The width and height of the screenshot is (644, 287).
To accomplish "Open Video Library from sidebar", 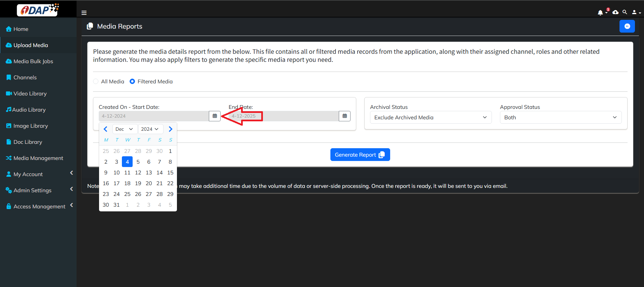I will tap(30, 93).
